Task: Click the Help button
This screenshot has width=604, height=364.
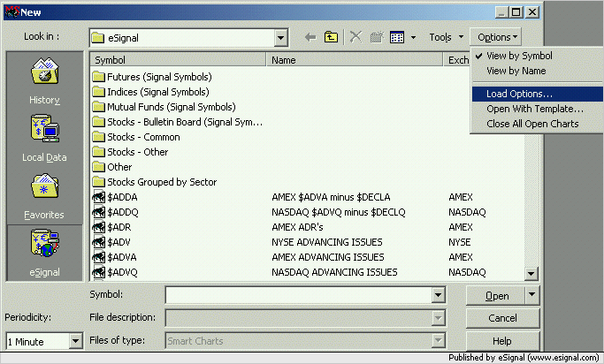Action: [502, 341]
